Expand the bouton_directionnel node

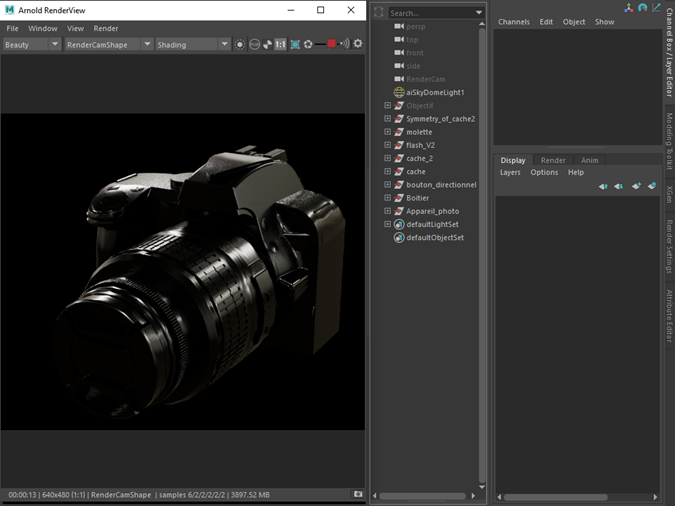click(x=387, y=185)
